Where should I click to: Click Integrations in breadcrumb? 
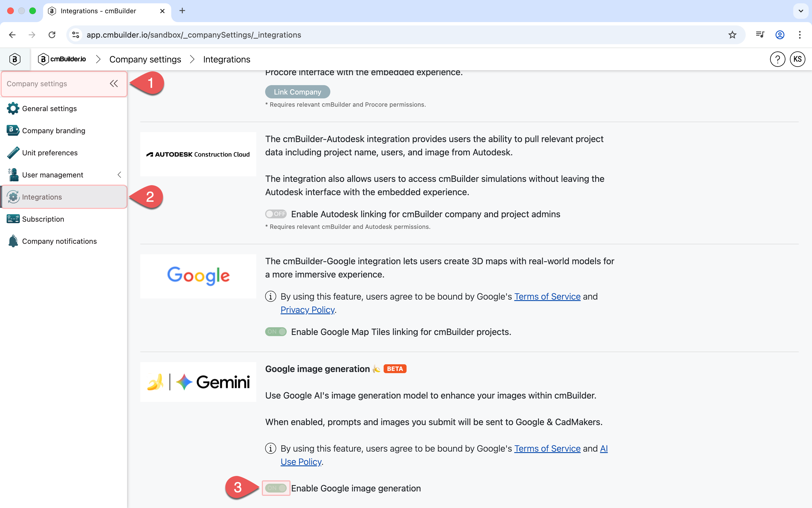226,59
